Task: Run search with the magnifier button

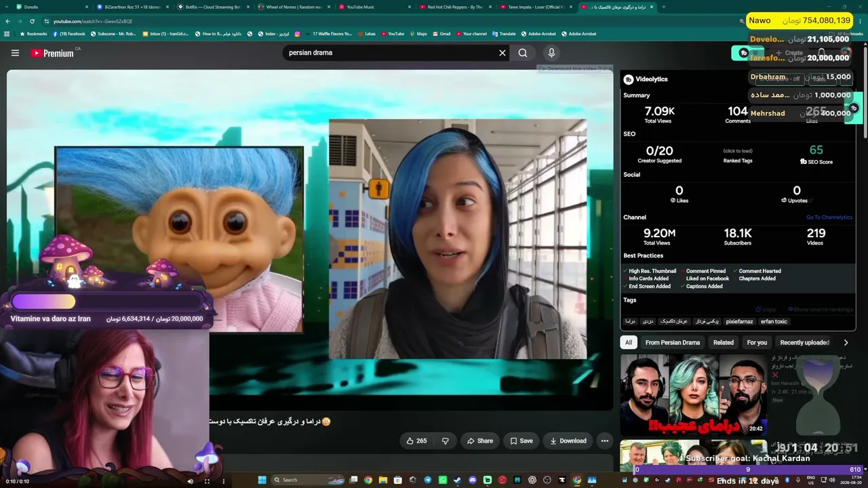Action: pyautogui.click(x=523, y=53)
